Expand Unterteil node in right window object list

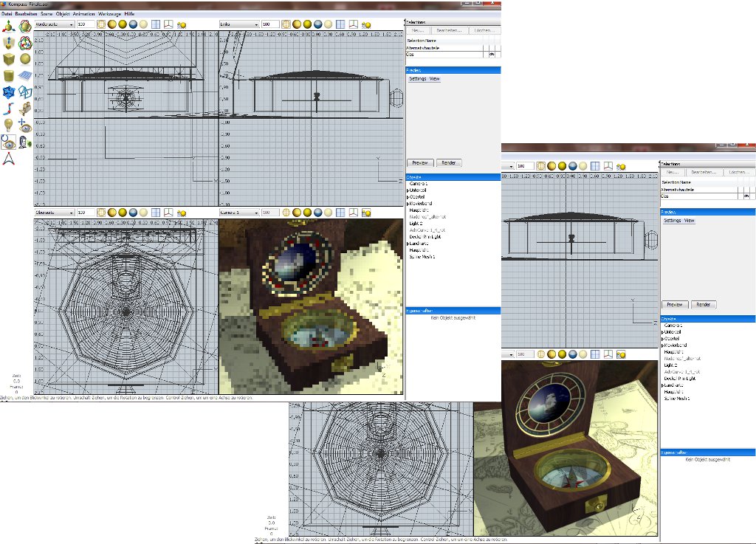[x=662, y=332]
